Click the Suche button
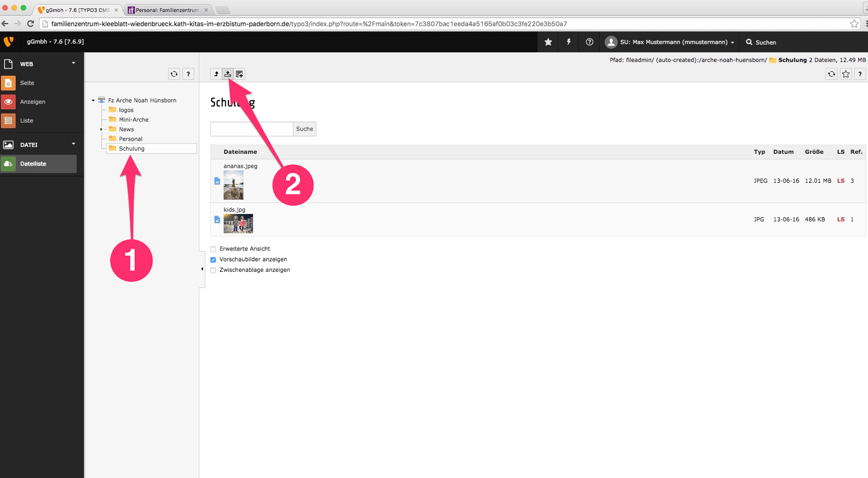Viewport: 868px width, 478px height. tap(304, 129)
